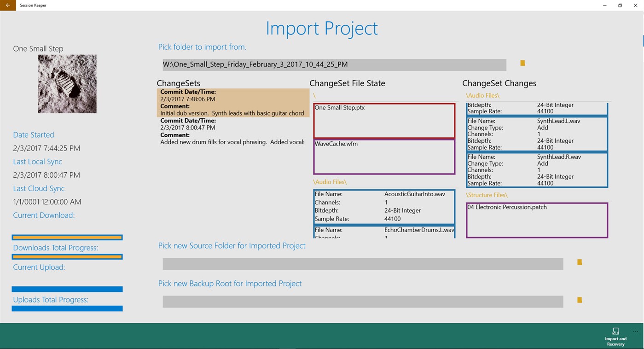Click the \Structure Files\ group header
The width and height of the screenshot is (644, 349).
(487, 195)
